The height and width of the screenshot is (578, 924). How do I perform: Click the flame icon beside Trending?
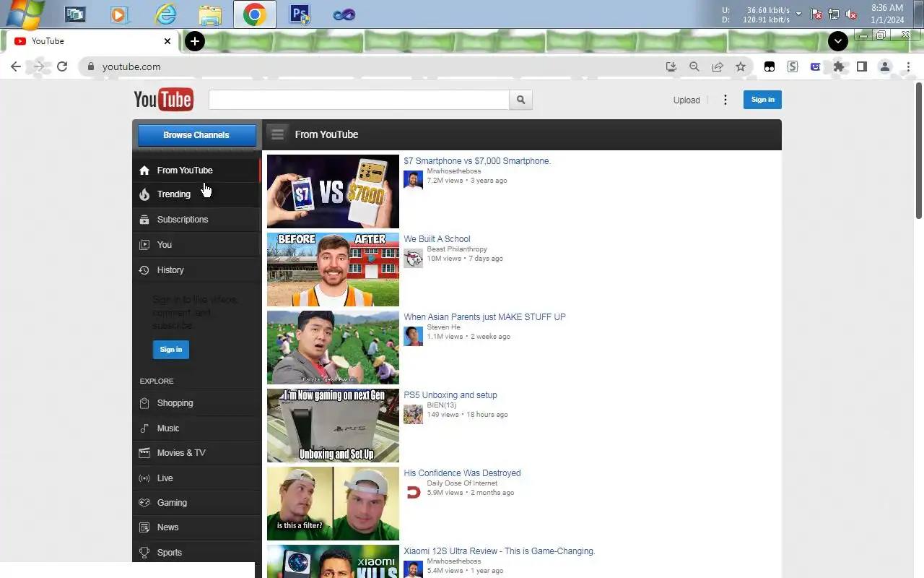click(144, 194)
